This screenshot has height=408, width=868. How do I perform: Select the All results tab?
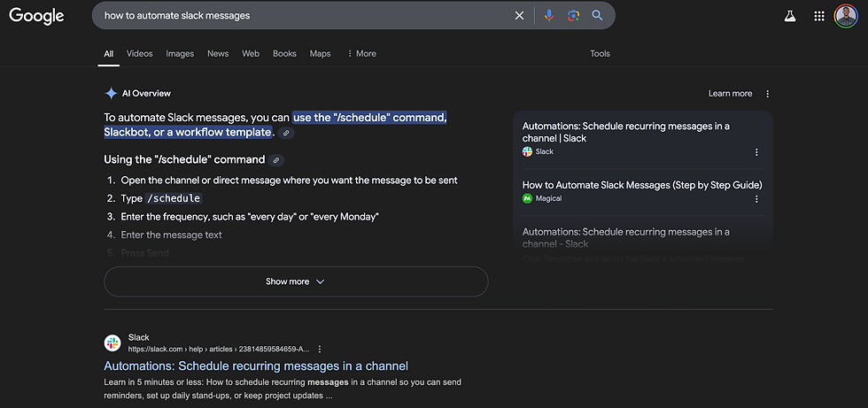pos(108,54)
